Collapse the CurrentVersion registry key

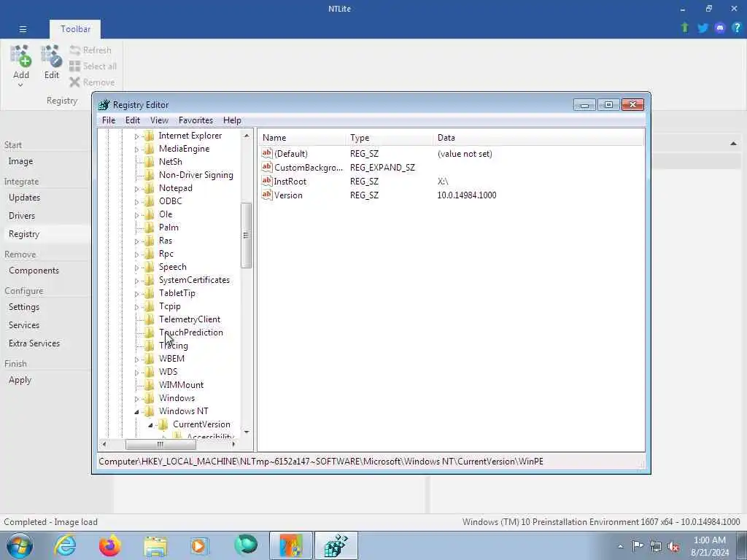coord(150,425)
